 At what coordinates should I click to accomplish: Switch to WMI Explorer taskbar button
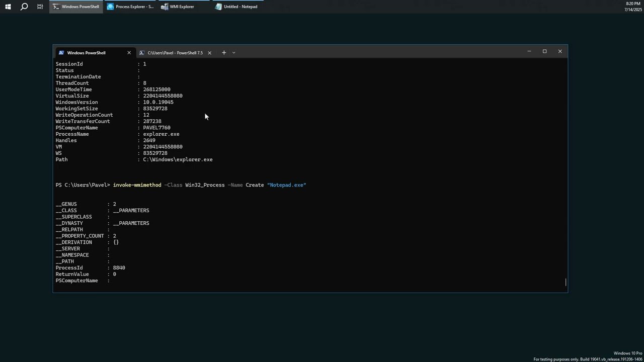pos(184,7)
